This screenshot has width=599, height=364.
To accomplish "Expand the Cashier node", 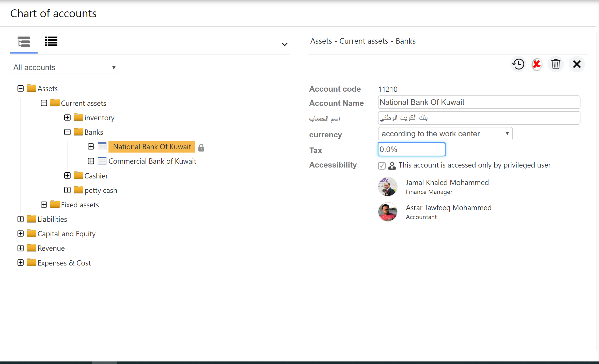I will pos(67,176).
